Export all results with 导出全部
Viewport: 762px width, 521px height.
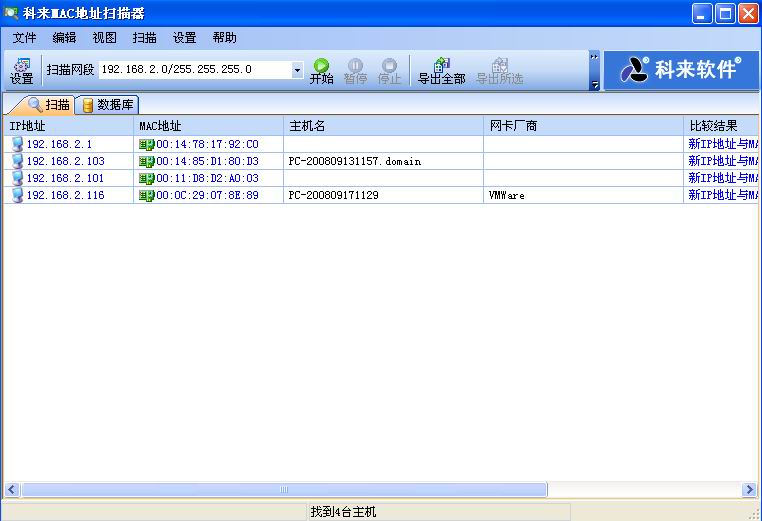tap(442, 71)
